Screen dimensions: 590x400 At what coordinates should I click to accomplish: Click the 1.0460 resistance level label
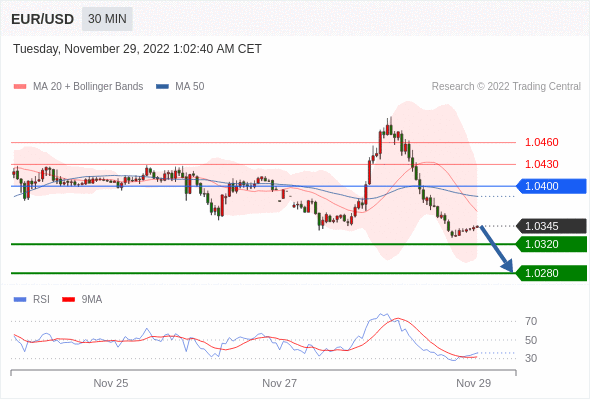click(541, 142)
